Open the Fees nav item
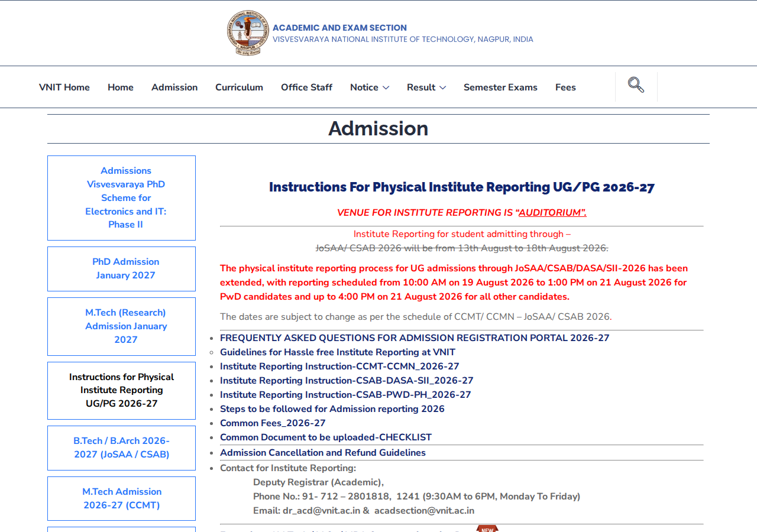The image size is (757, 532). click(x=565, y=87)
